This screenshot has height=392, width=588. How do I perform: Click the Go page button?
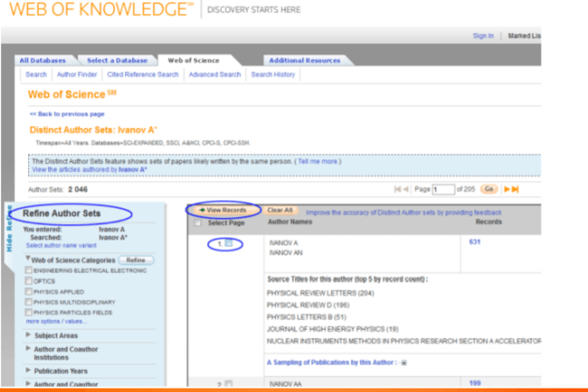tap(489, 189)
